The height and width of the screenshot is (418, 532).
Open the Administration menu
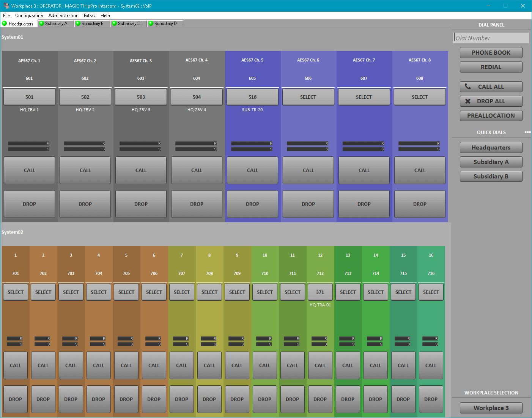tap(63, 16)
